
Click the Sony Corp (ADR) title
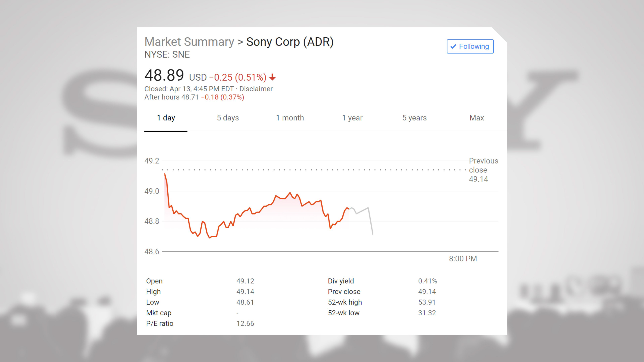tap(290, 42)
